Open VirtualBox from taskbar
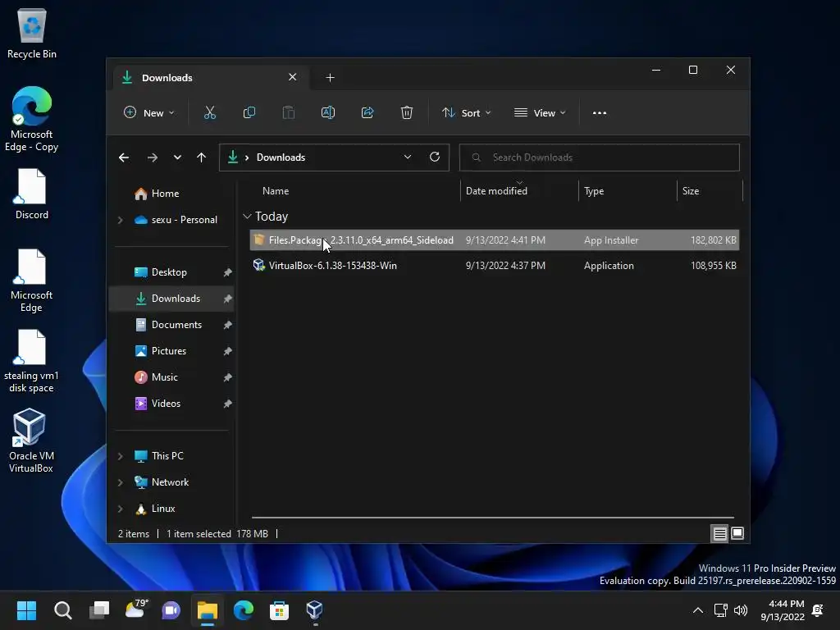Screen dimensions: 840x630 (x=314, y=610)
